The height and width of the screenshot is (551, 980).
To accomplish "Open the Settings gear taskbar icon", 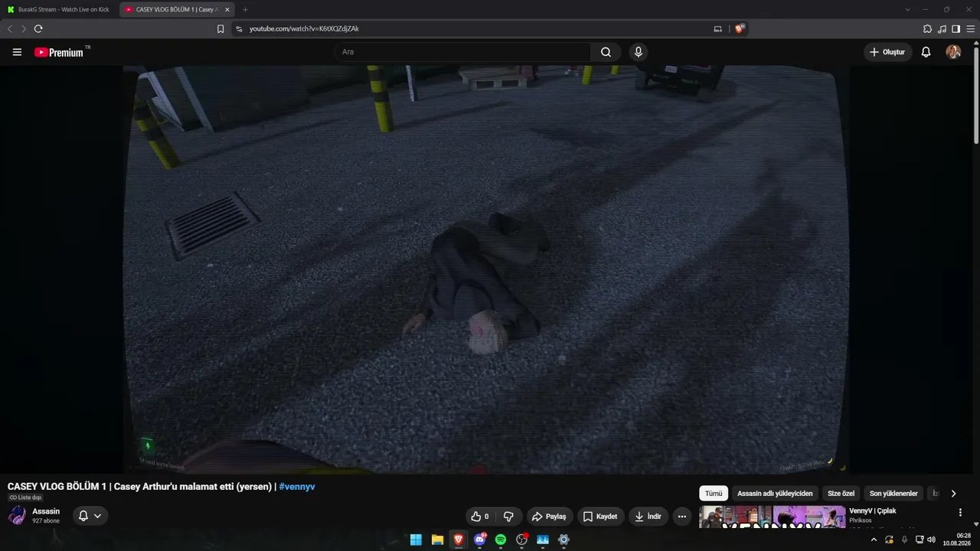I will point(564,540).
